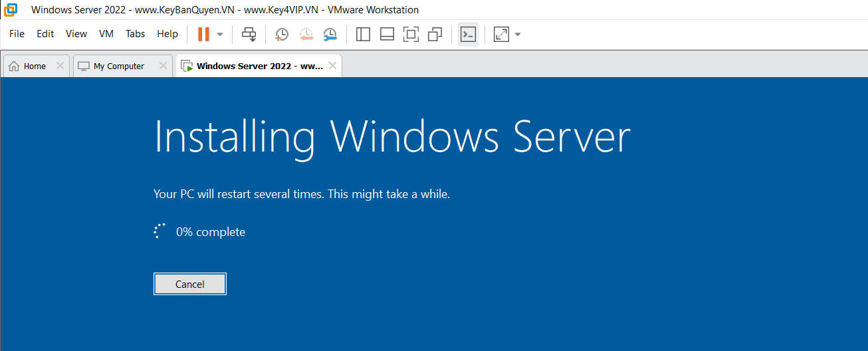The image size is (868, 351).
Task: Click the VMware Workstation title bar logo
Action: pyautogui.click(x=11, y=9)
